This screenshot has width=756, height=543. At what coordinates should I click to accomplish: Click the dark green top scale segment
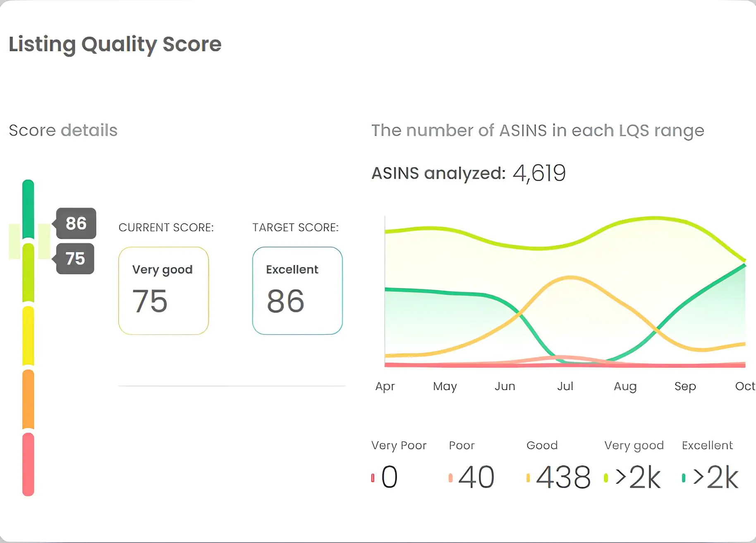point(28,209)
